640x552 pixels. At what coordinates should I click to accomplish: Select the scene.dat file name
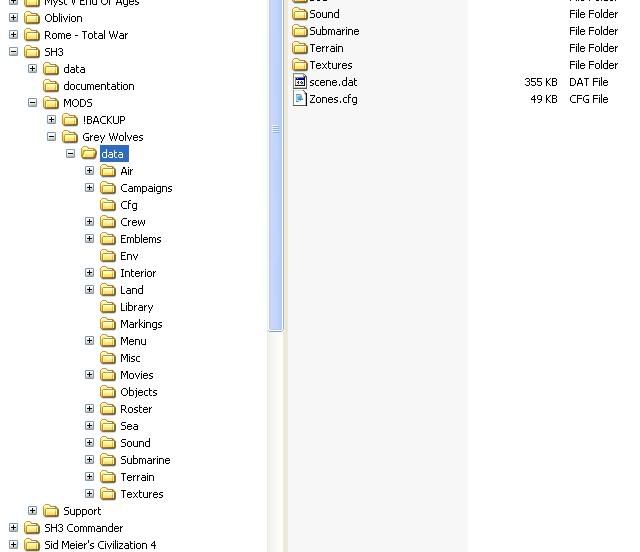point(333,82)
